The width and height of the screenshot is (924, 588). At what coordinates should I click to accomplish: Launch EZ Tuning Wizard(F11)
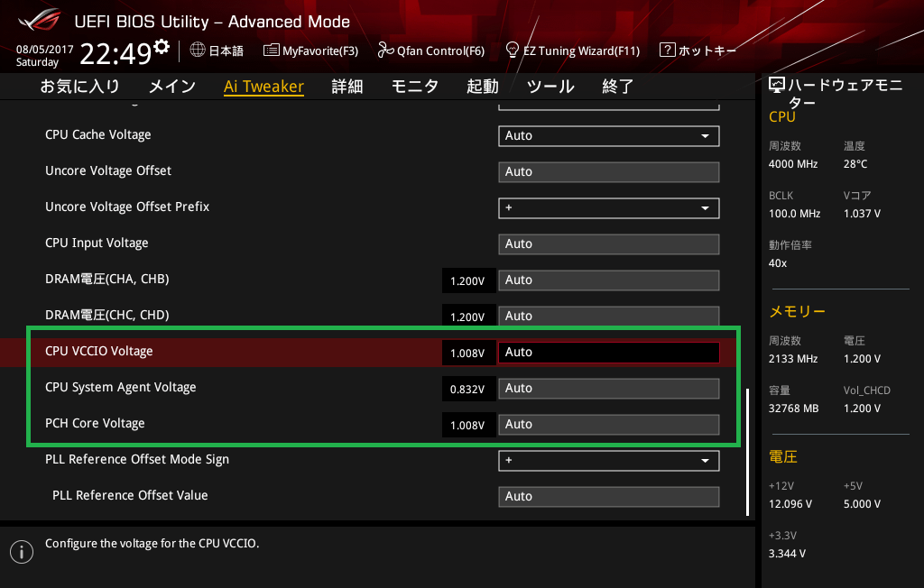pos(573,51)
